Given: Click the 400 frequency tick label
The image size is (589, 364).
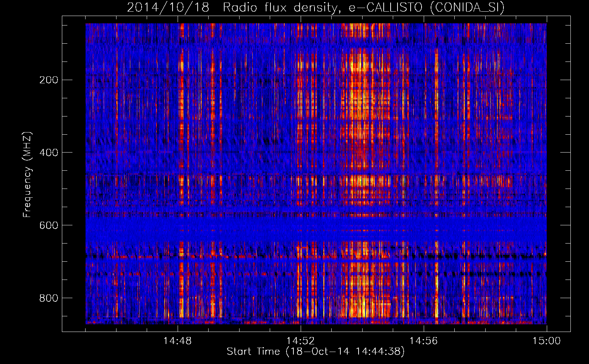Looking at the screenshot, I should tap(49, 153).
